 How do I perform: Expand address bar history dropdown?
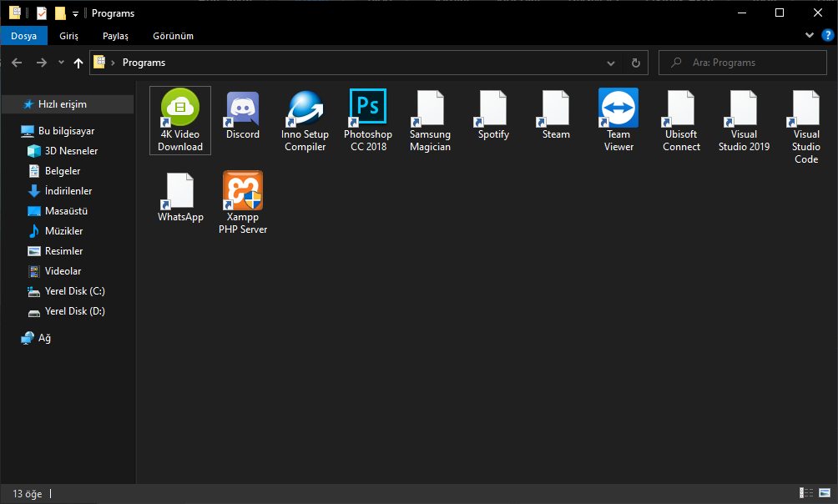point(610,63)
